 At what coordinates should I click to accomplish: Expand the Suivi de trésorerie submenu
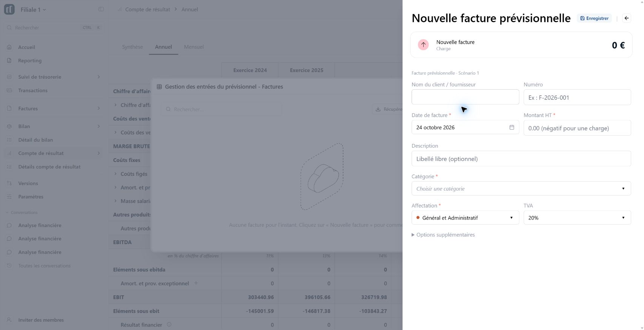[x=99, y=77]
